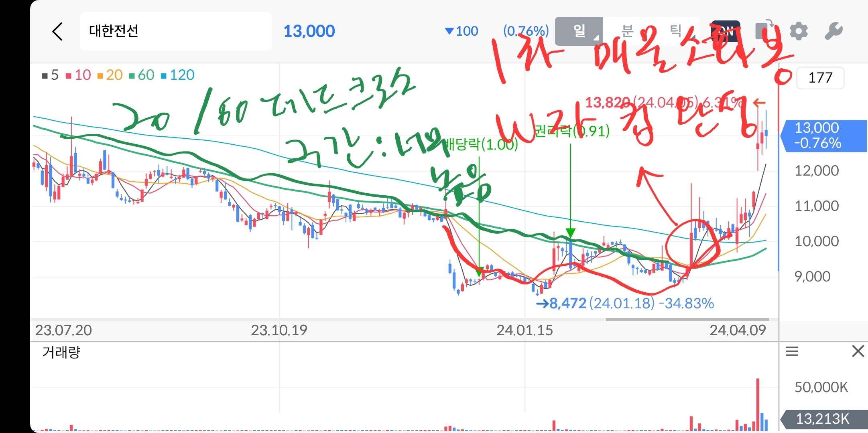Toggle the 5-day moving average legend
868x433 pixels.
pyautogui.click(x=51, y=75)
